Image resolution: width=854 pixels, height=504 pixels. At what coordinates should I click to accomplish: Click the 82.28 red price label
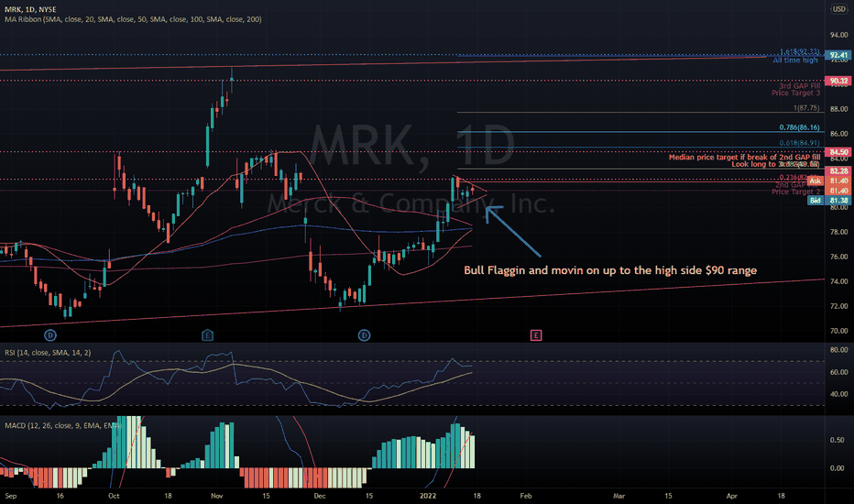[x=838, y=171]
